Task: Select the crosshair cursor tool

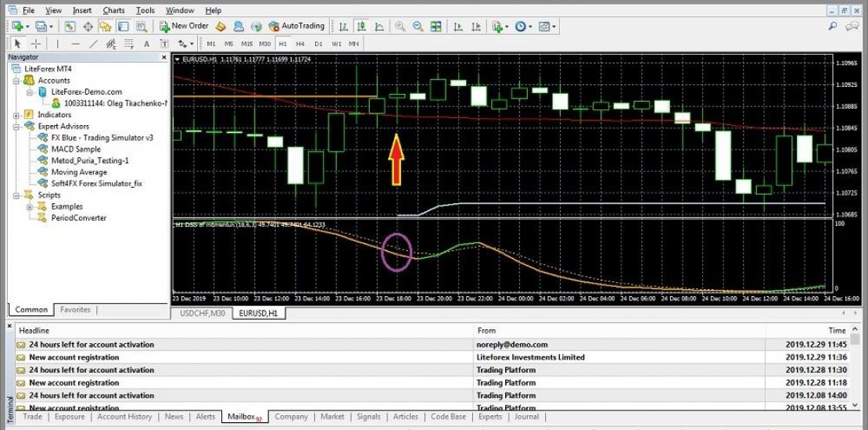Action: [x=36, y=44]
